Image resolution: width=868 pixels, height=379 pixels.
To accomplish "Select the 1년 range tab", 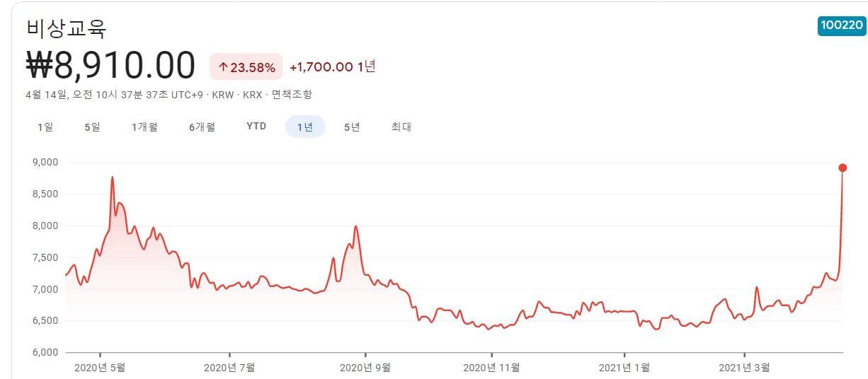I will tap(305, 127).
